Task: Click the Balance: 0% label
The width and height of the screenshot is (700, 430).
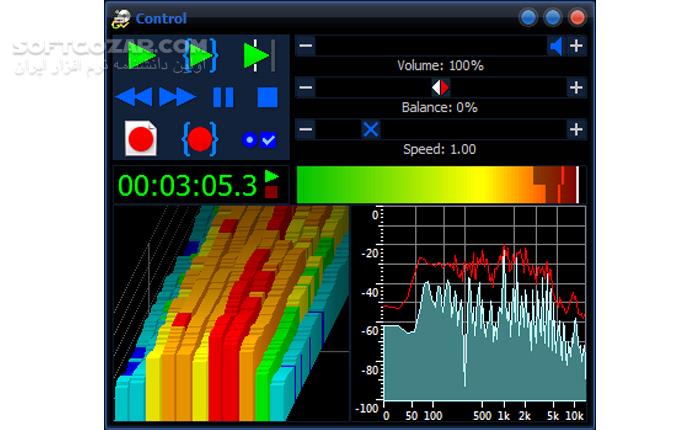Action: [440, 108]
